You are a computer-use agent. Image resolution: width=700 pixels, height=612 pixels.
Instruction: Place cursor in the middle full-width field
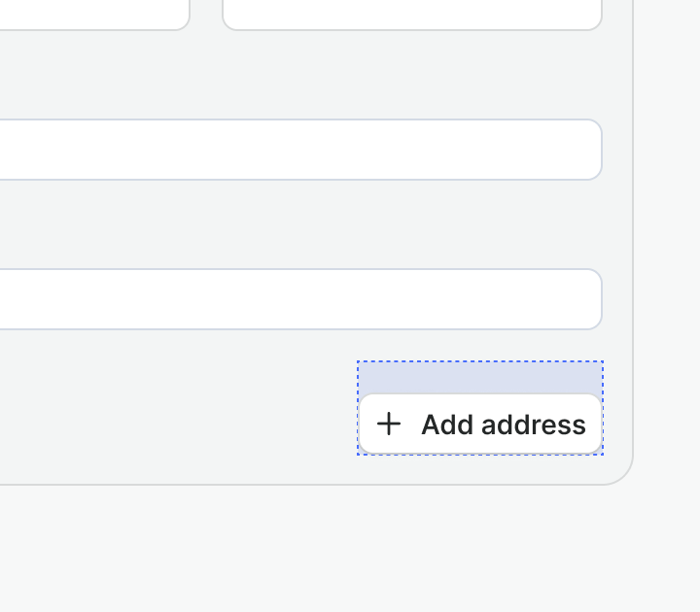(x=292, y=150)
